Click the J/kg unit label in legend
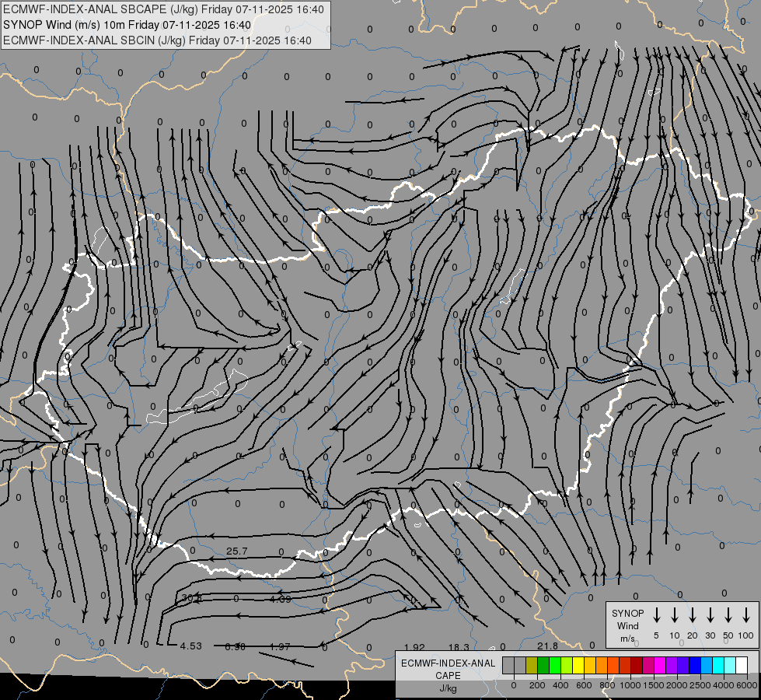Viewport: 761px width, 700px height. [448, 688]
